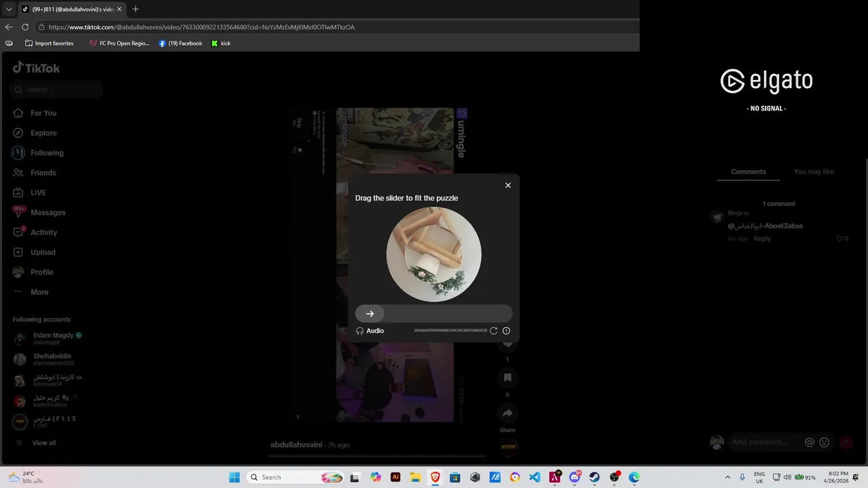Open FC Pro Open Regio bookmark

[119, 43]
